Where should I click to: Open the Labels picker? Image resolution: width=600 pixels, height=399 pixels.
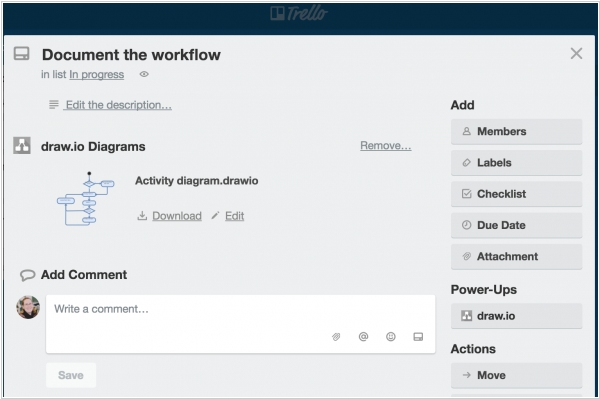[x=517, y=163]
